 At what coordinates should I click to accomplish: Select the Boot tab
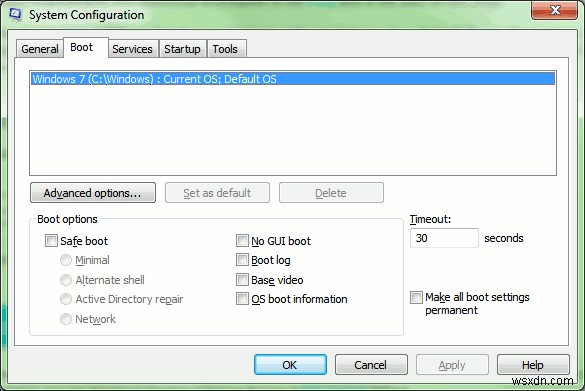click(x=86, y=47)
